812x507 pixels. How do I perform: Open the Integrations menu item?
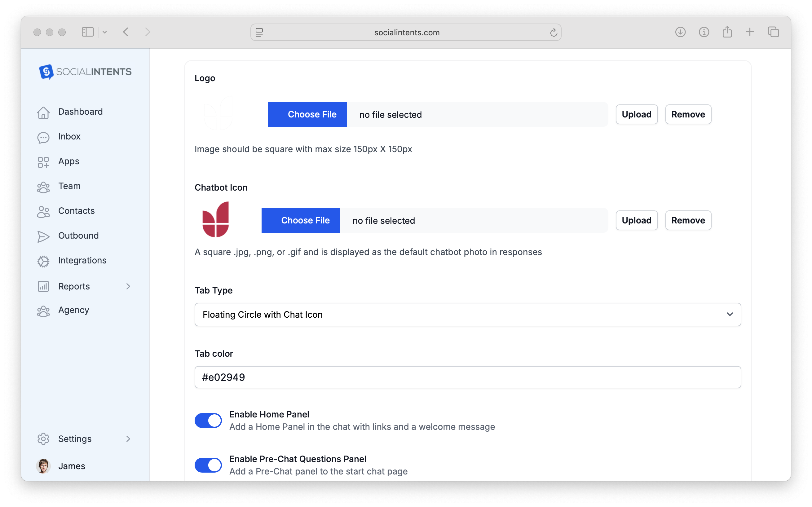(x=82, y=261)
